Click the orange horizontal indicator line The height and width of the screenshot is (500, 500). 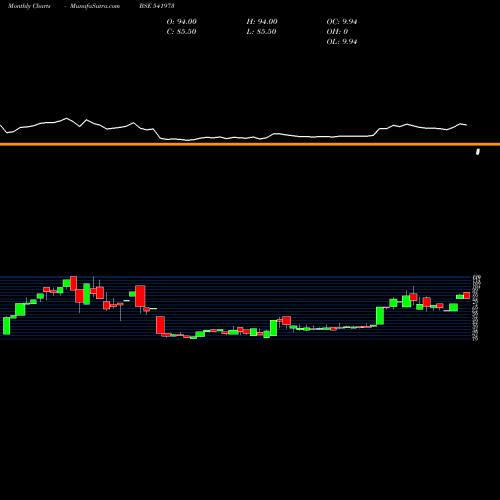[250, 144]
